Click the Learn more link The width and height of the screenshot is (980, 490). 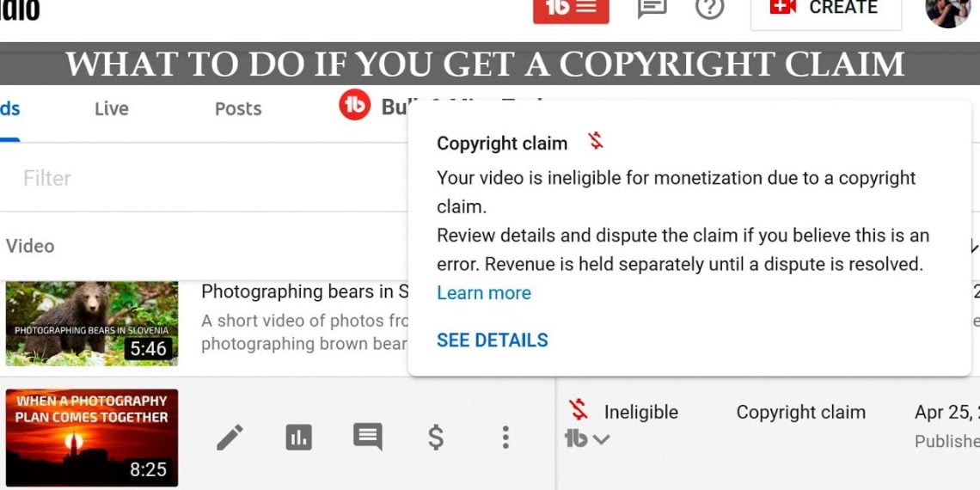[x=484, y=293]
